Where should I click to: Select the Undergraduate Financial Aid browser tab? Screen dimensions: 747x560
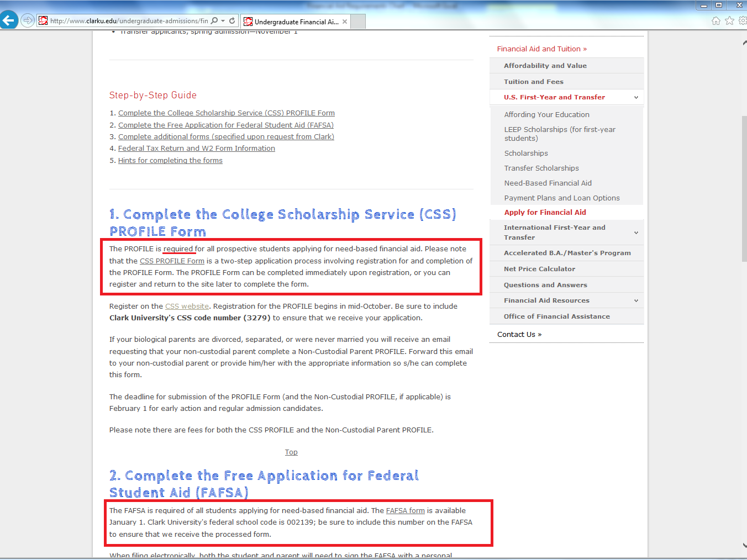pyautogui.click(x=296, y=22)
